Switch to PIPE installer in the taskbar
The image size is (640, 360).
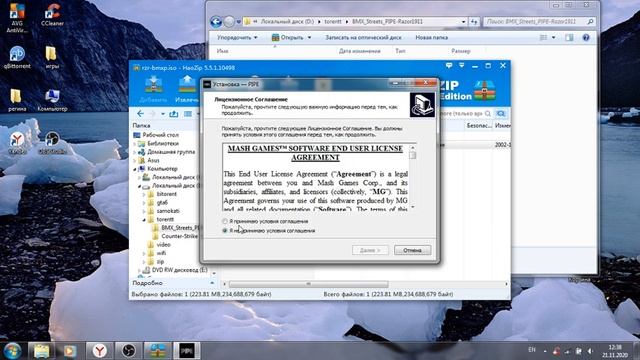[187, 351]
